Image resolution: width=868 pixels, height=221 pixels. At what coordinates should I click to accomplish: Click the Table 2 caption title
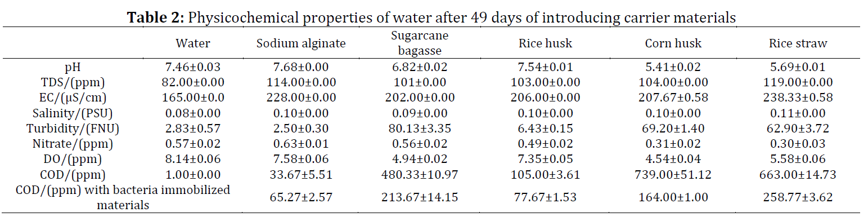(x=432, y=17)
